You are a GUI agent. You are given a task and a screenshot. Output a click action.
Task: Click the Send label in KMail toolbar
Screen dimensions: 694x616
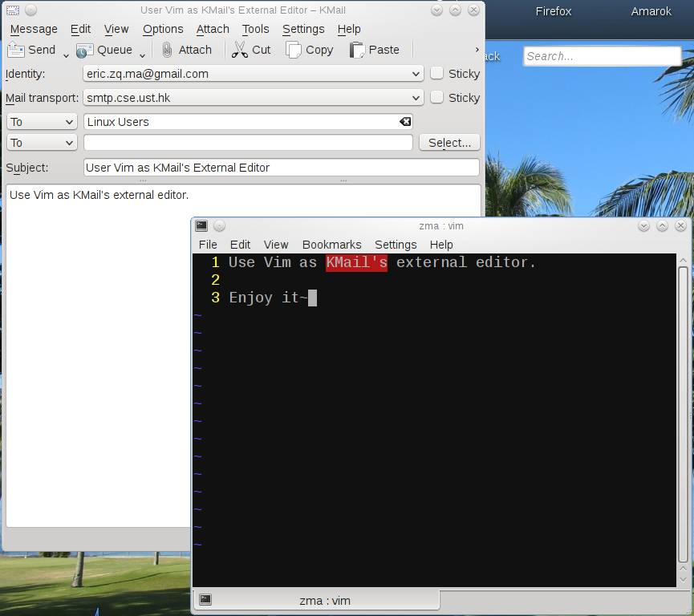42,50
